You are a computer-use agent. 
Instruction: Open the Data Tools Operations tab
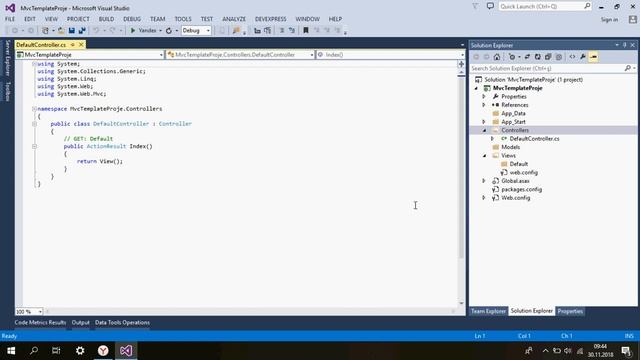(122, 322)
